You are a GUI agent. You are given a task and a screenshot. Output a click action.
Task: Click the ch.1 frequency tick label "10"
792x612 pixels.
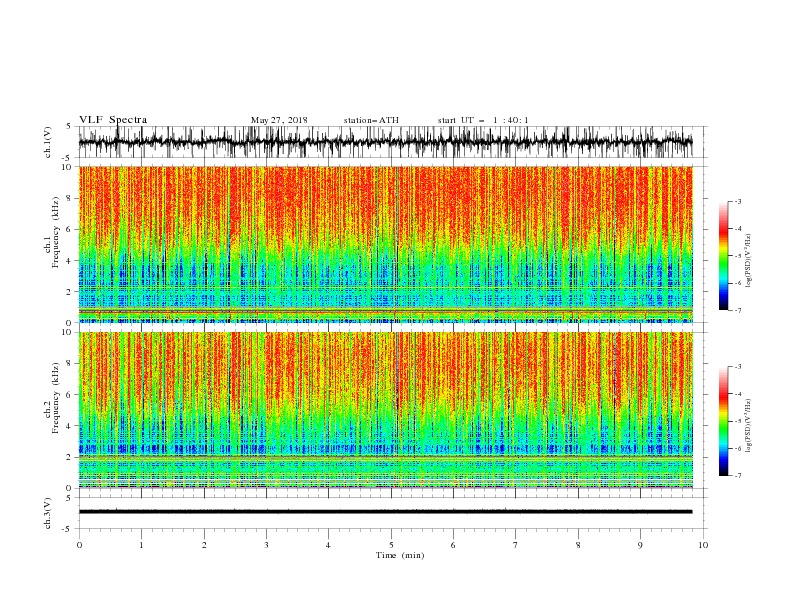(x=67, y=167)
